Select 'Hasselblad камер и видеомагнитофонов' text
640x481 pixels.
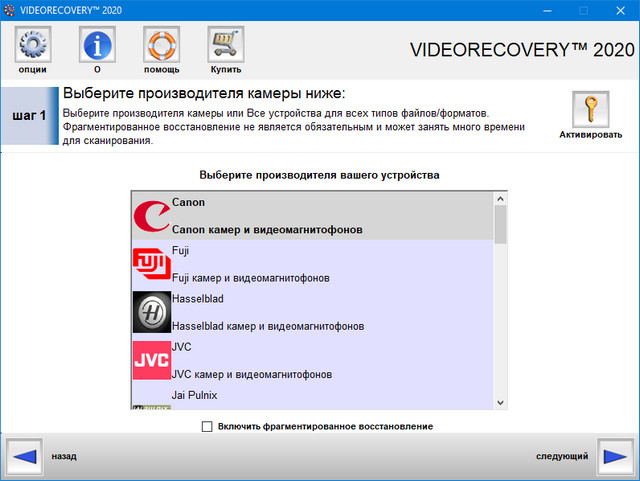(268, 326)
